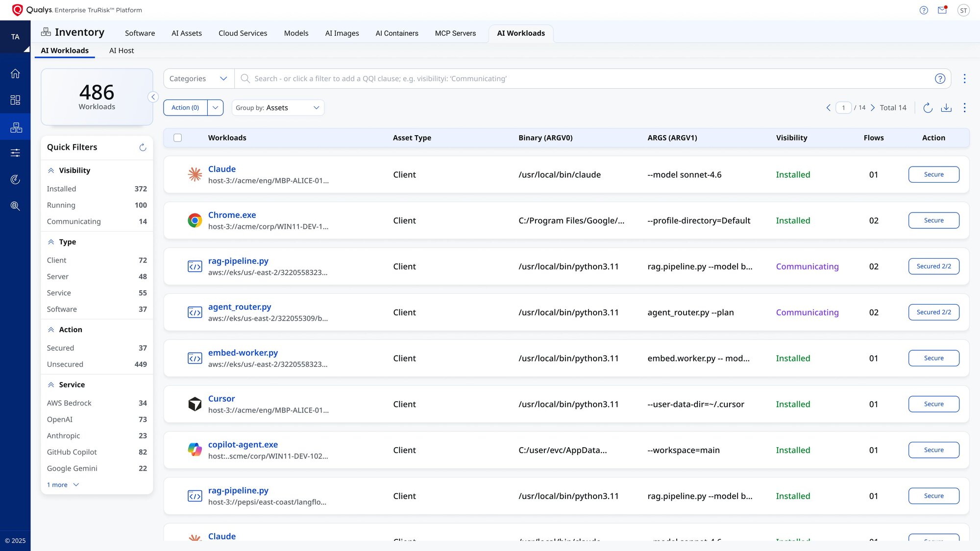Filter by Anthropic service

click(97, 436)
